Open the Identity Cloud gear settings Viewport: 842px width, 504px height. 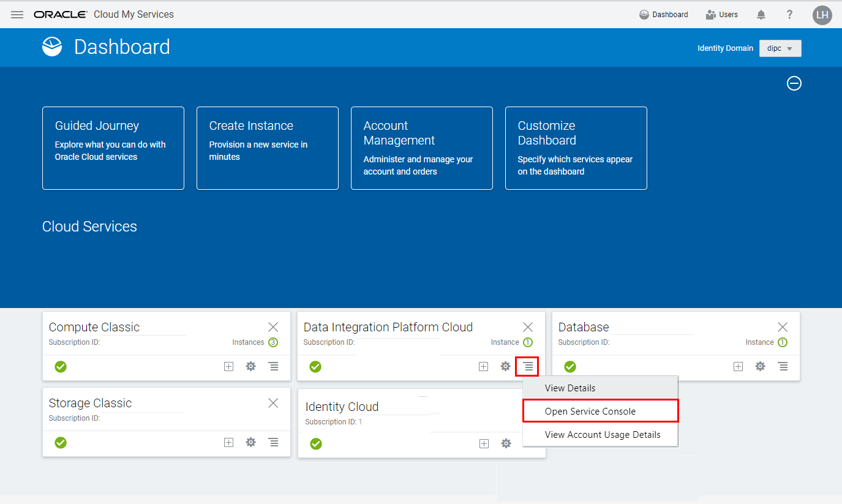click(x=506, y=444)
